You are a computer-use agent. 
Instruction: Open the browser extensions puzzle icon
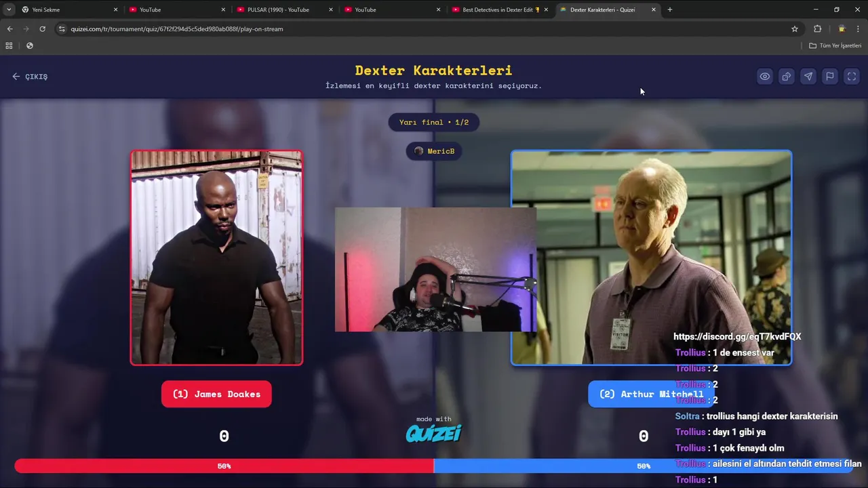[x=817, y=29]
